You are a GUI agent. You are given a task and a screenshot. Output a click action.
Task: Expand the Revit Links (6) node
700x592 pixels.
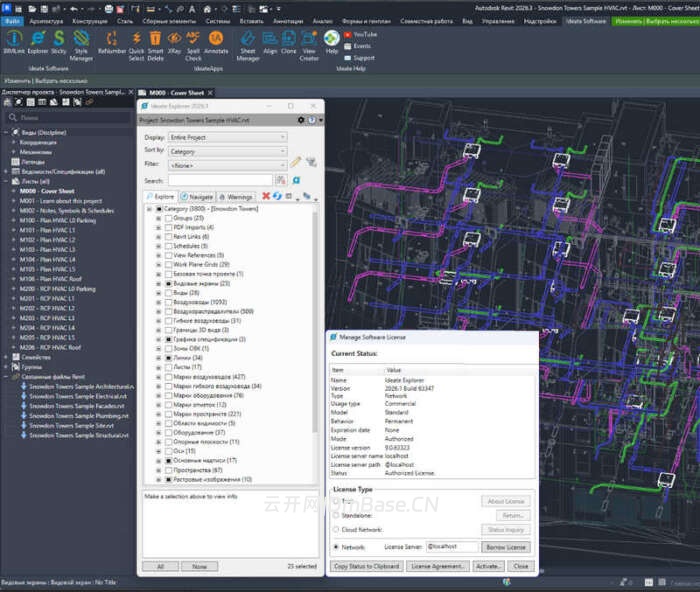click(x=158, y=237)
